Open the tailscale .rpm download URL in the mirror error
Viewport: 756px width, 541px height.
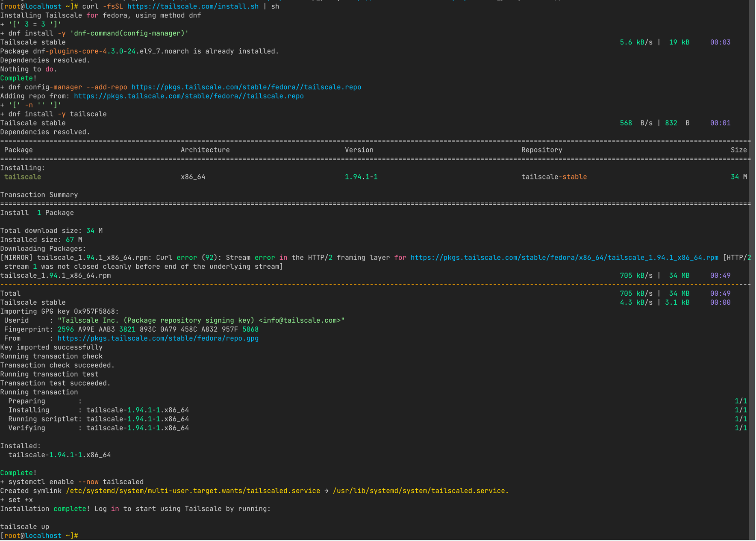[x=564, y=258]
